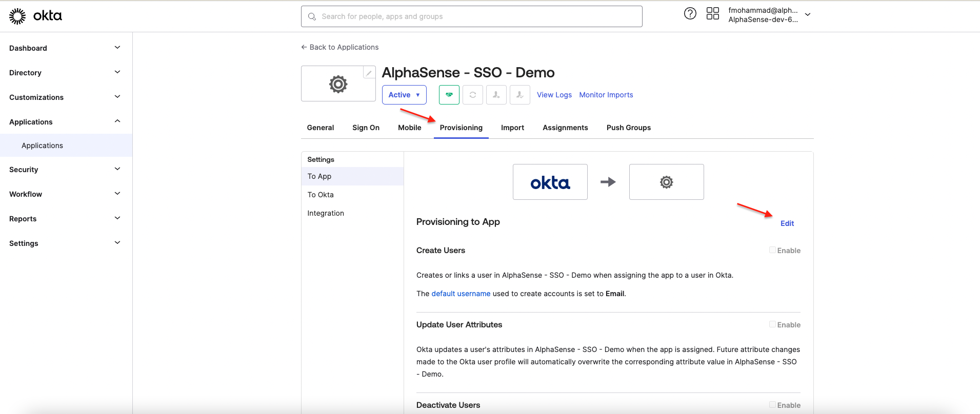Click the refresh application data icon
Viewport: 980px width, 414px height.
(473, 95)
